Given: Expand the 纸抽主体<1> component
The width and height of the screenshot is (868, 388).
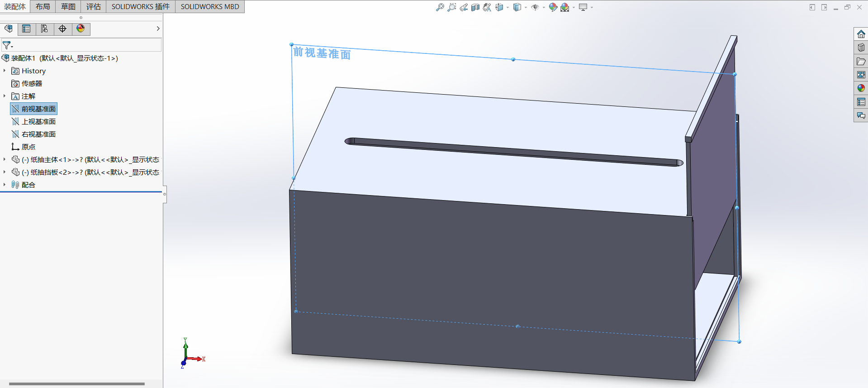Looking at the screenshot, I should 5,159.
